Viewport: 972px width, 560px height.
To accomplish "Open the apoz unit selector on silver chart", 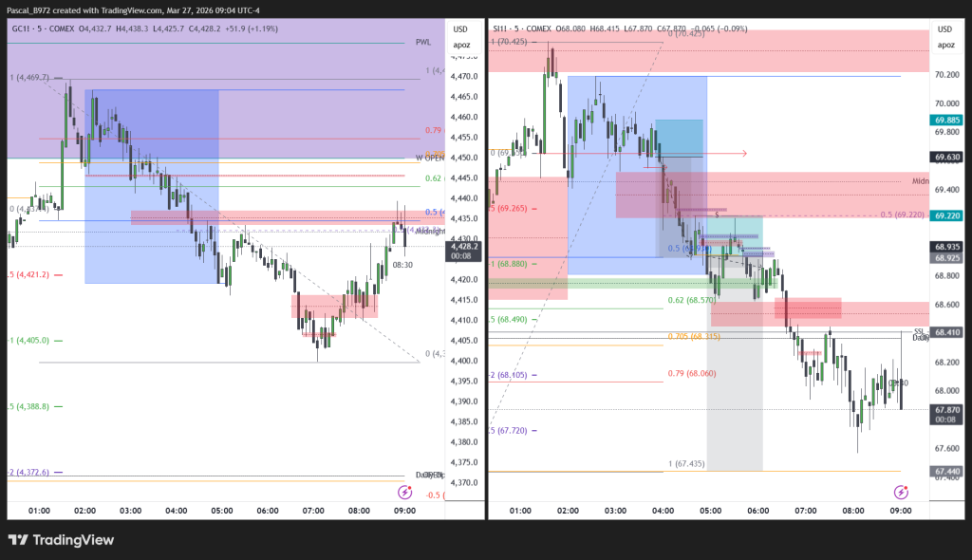I will (945, 45).
